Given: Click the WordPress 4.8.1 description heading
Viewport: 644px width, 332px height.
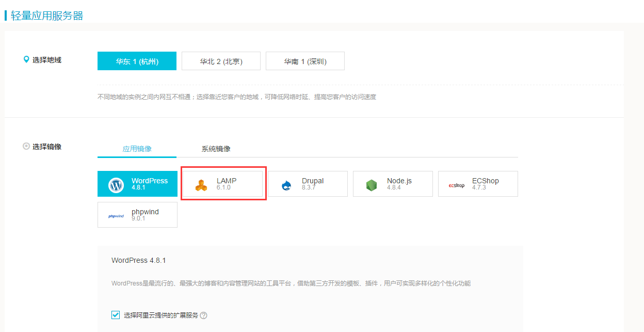Looking at the screenshot, I should [x=138, y=260].
